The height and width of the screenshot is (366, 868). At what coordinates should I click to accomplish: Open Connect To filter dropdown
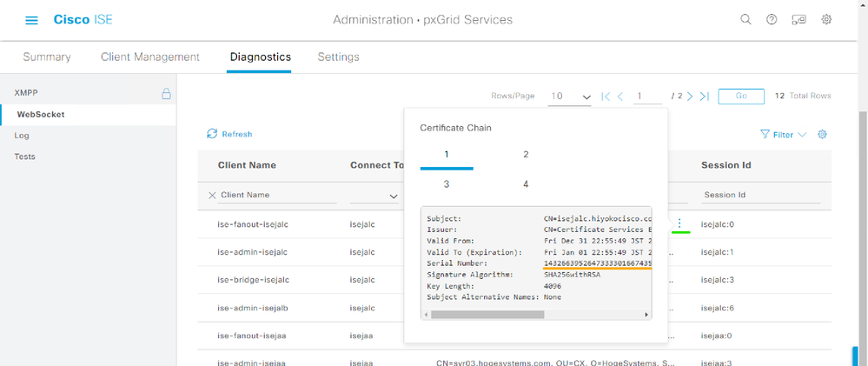point(374,196)
